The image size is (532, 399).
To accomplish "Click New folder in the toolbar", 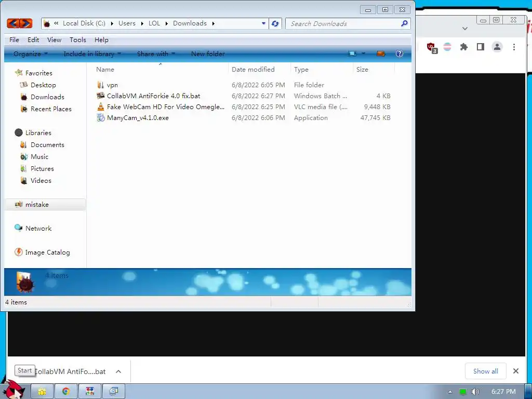I will coord(208,54).
